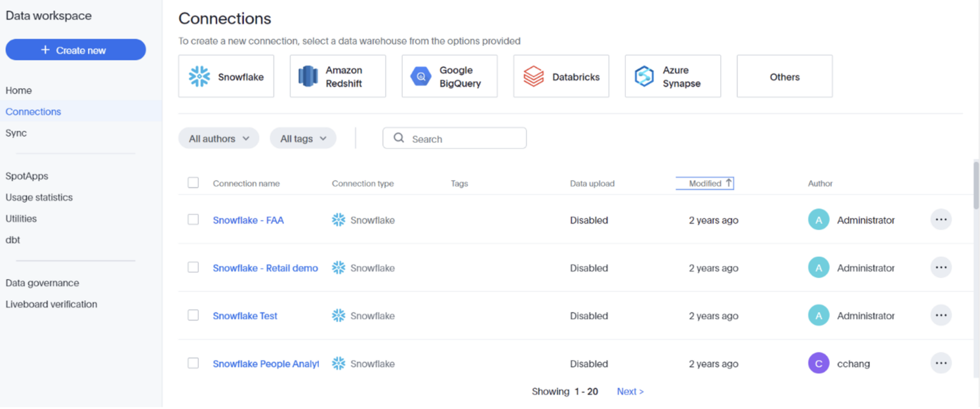Select the Snowflake Test checkbox
This screenshot has height=409, width=980.
(x=193, y=315)
